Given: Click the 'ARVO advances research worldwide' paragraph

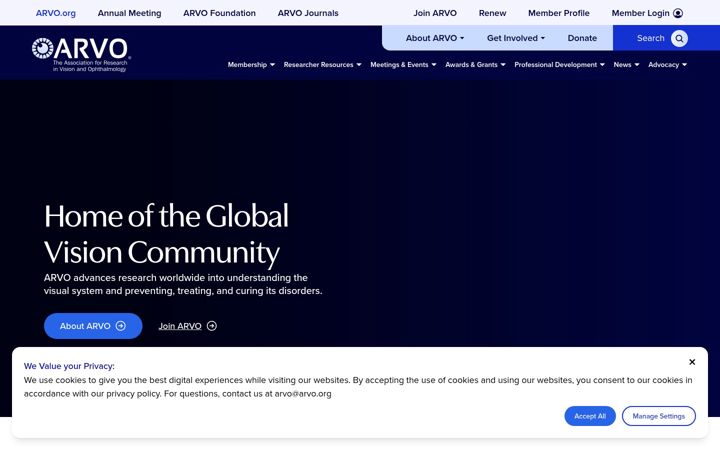Looking at the screenshot, I should (x=183, y=284).
